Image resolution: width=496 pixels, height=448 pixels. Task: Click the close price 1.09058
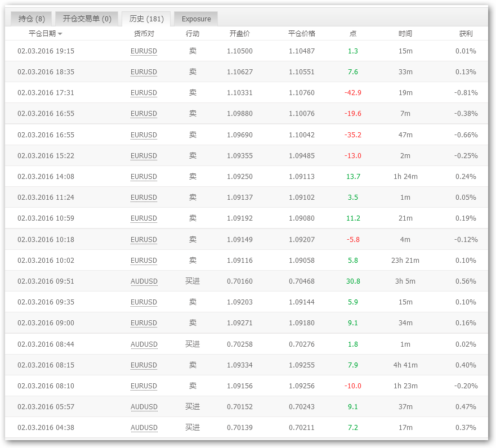302,261
